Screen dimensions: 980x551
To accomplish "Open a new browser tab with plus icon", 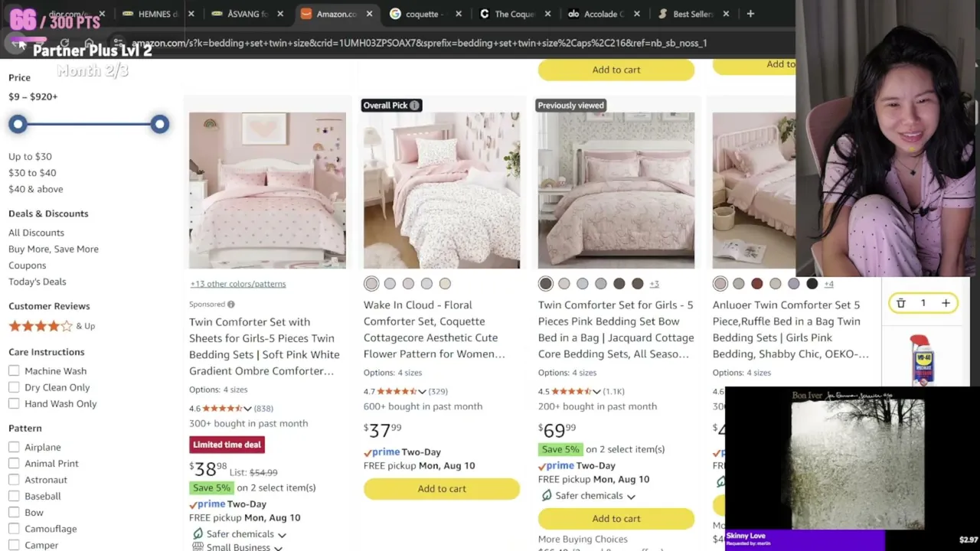I will tap(750, 14).
